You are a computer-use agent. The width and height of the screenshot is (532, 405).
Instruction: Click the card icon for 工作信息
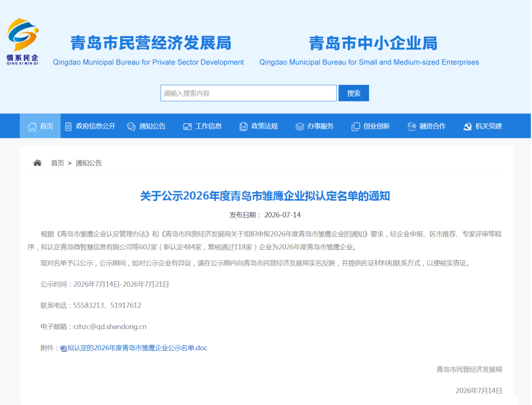pos(187,127)
